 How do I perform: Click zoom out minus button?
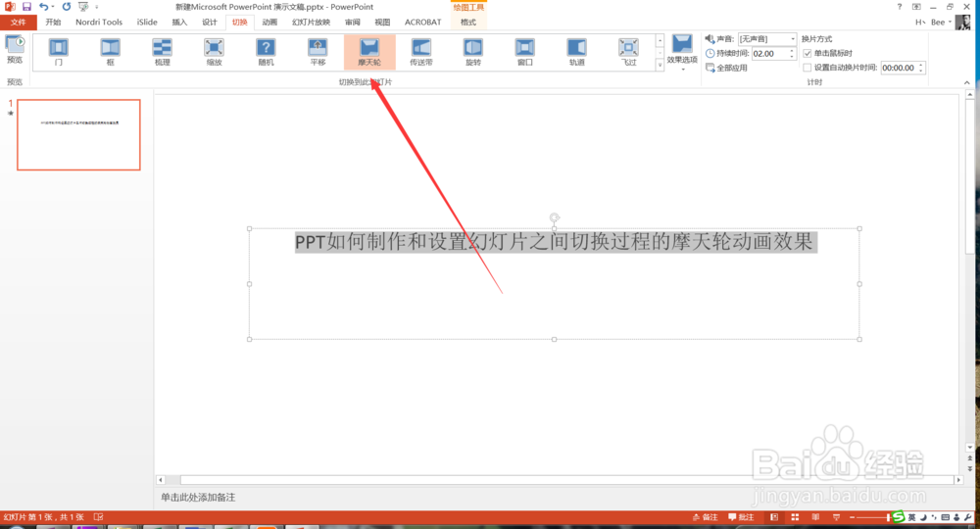852,517
